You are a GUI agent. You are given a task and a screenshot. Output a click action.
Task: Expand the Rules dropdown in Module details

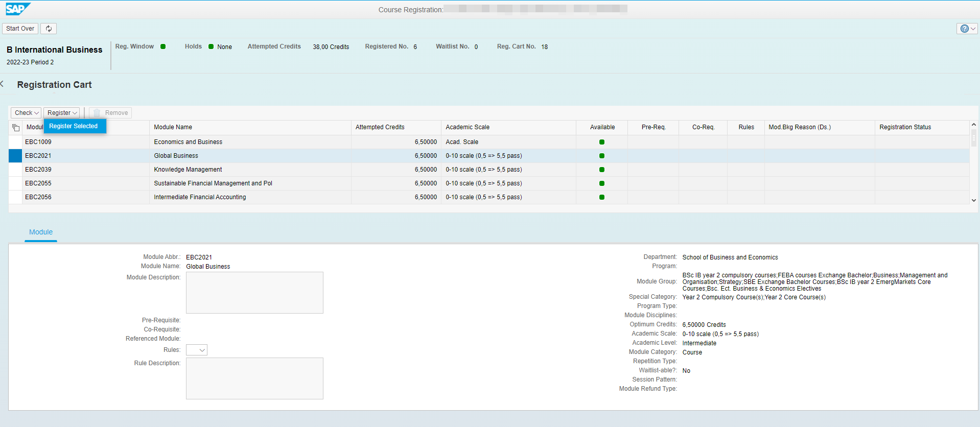[197, 350]
